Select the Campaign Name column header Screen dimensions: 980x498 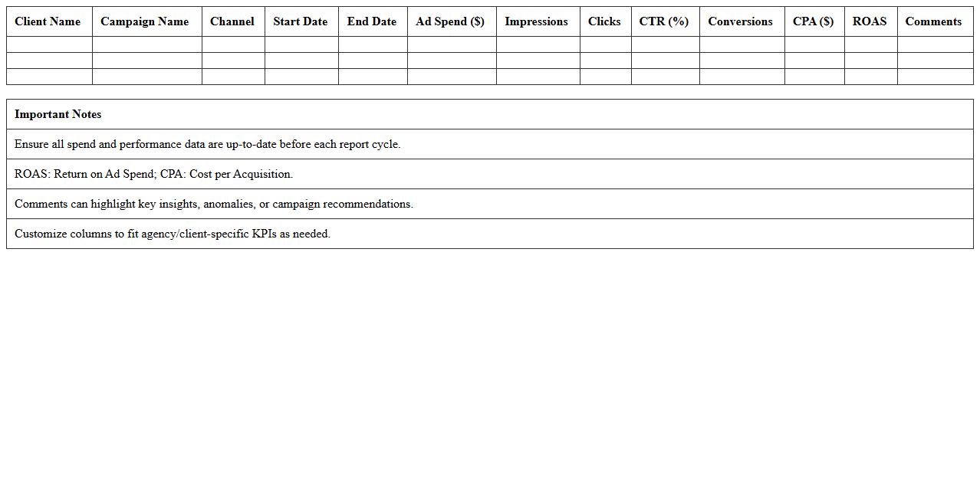coord(144,21)
